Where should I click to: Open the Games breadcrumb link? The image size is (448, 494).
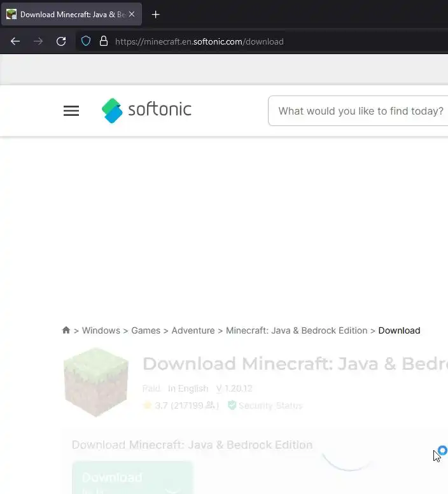click(146, 330)
